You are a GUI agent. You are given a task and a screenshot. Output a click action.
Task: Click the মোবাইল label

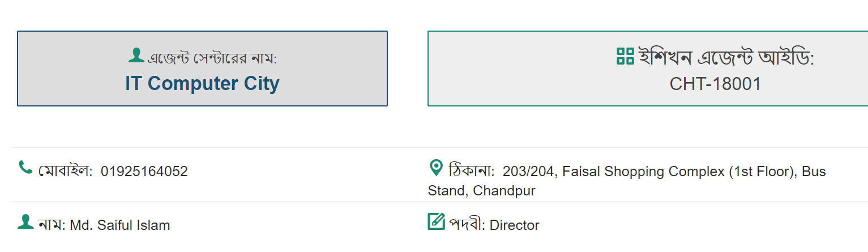coord(66,171)
